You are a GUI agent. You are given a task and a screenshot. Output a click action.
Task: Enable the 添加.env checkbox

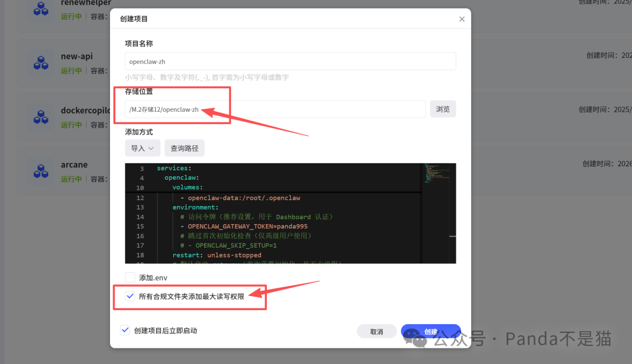click(130, 277)
